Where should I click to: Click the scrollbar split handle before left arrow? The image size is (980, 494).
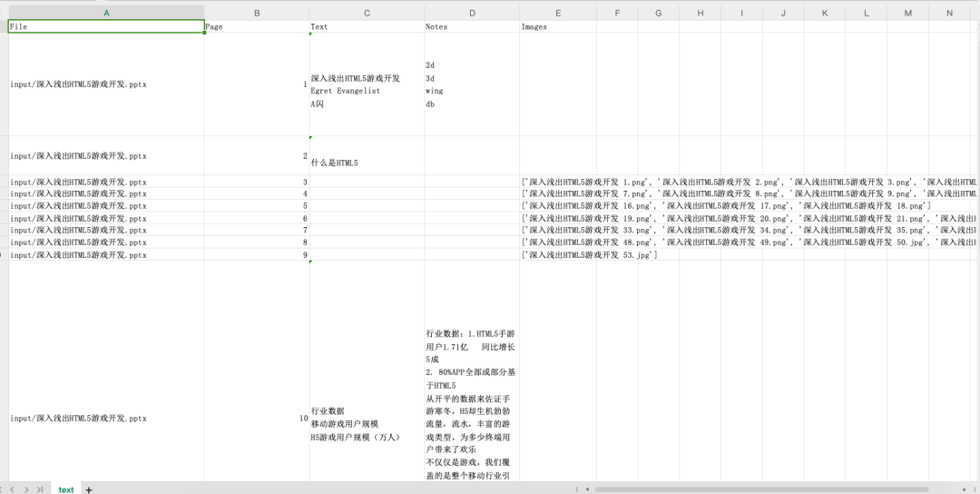(x=577, y=489)
